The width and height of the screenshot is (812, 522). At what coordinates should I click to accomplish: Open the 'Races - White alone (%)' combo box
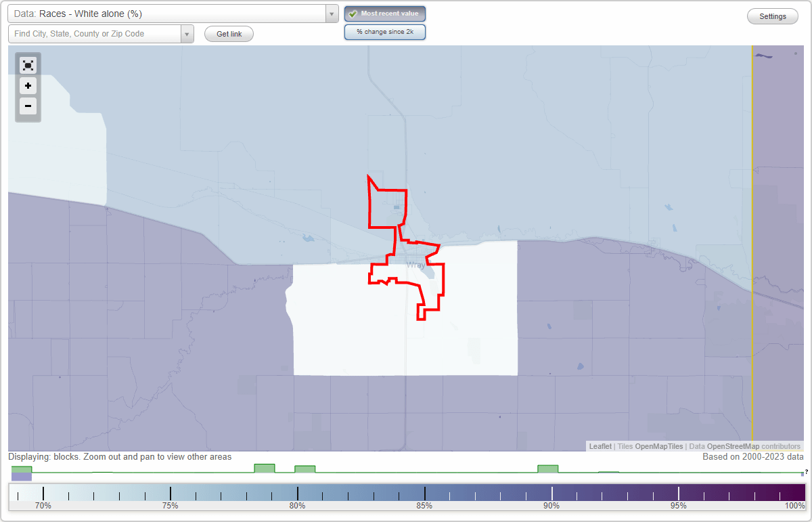coord(169,13)
